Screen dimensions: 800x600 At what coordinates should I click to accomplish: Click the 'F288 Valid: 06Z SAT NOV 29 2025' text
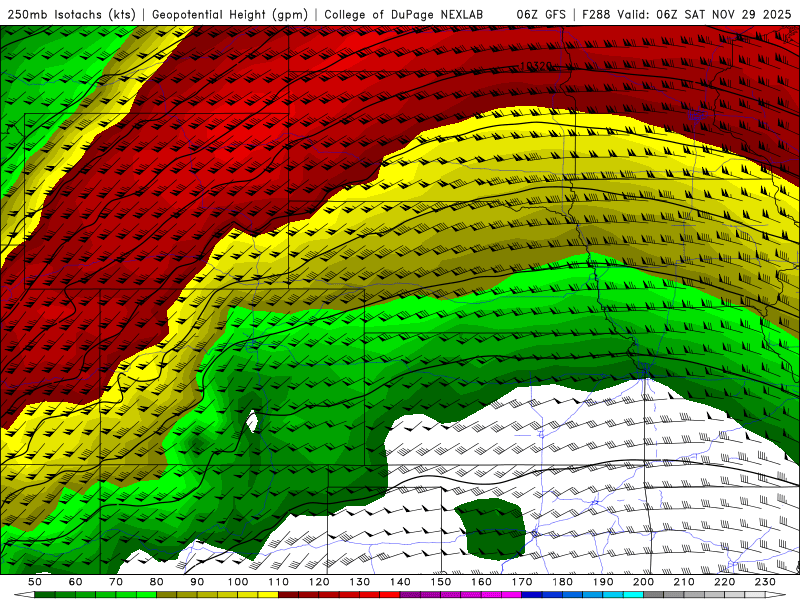[x=687, y=15]
